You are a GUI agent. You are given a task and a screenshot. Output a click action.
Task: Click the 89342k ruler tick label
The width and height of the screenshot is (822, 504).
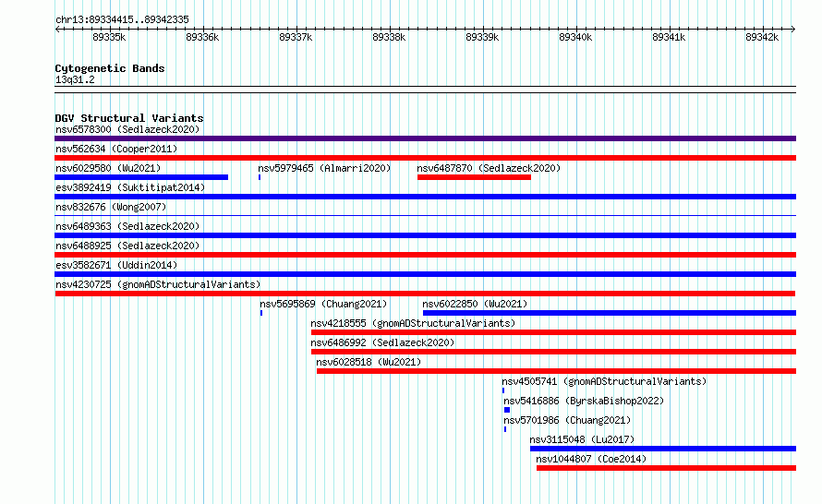pos(762,37)
